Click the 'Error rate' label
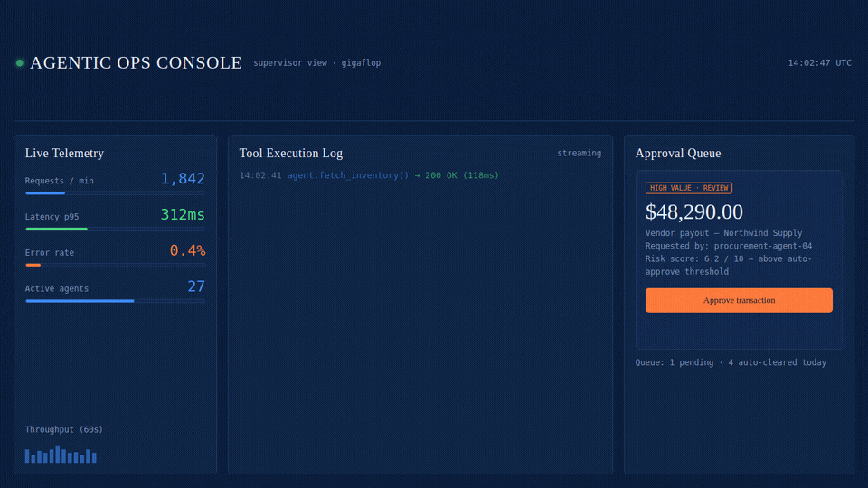Viewport: 868px width, 488px height. coord(49,253)
